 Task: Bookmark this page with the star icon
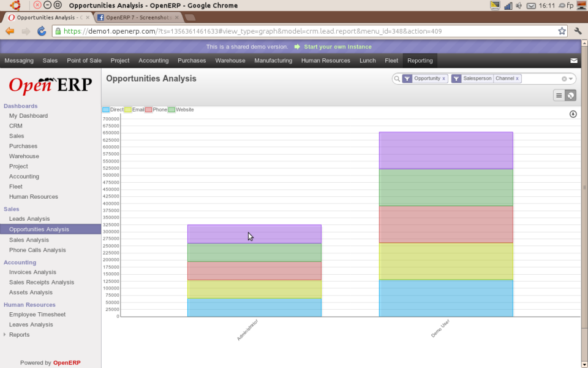(562, 31)
